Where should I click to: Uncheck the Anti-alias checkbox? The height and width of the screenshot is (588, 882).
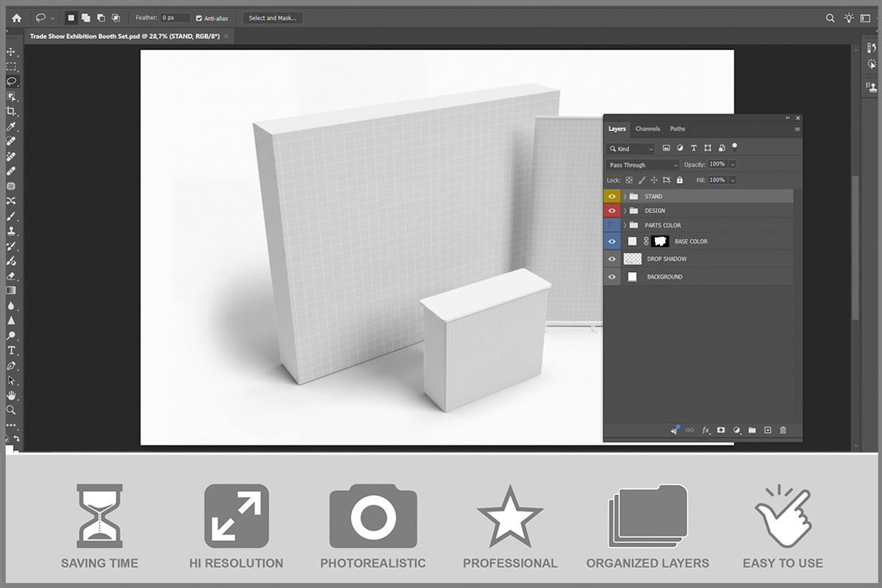pyautogui.click(x=199, y=18)
